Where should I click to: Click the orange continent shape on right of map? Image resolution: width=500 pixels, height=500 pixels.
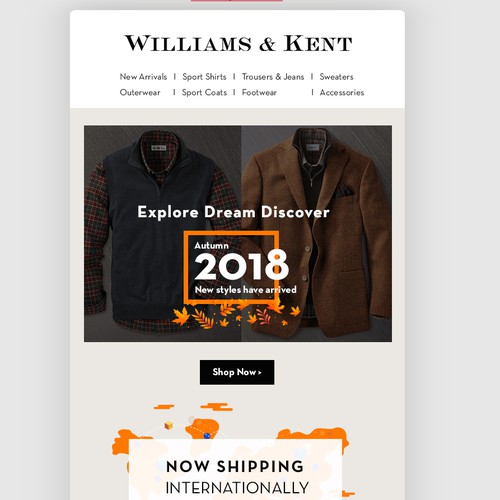[313, 437]
